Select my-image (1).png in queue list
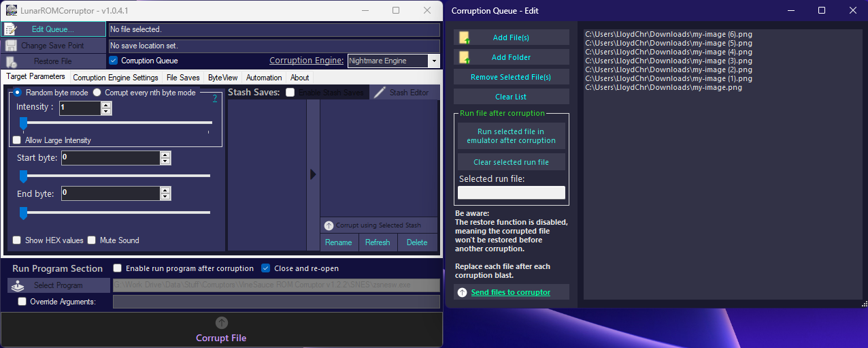 [x=669, y=78]
